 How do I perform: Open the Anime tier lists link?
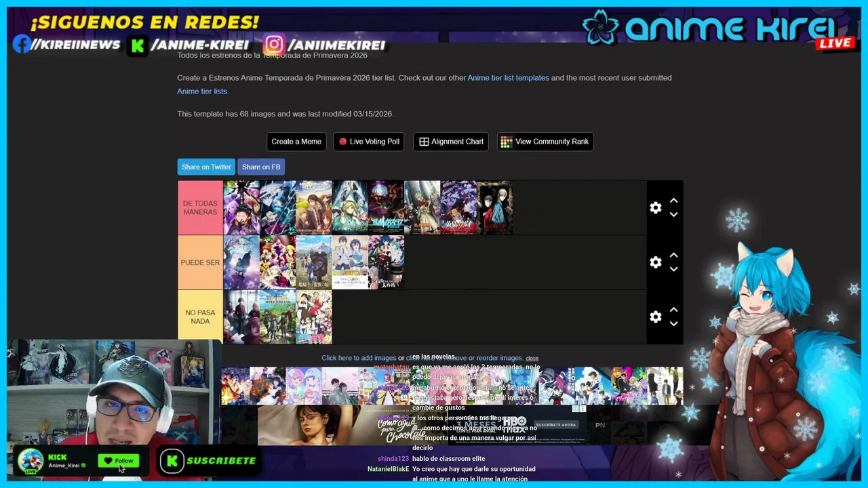(x=202, y=91)
